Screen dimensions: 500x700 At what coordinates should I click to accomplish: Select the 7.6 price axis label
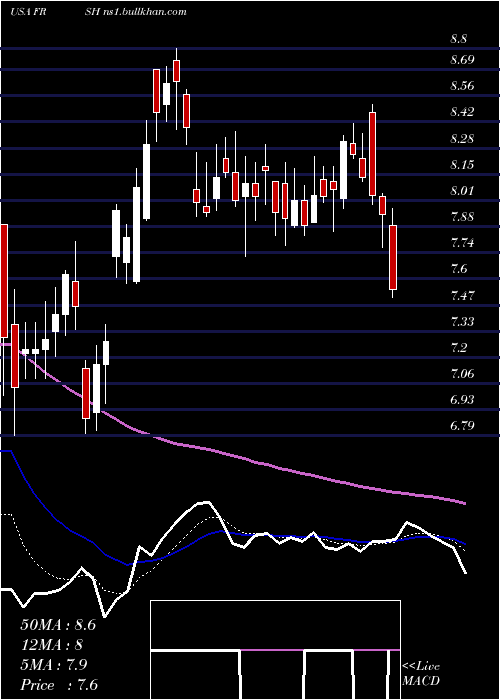(458, 269)
